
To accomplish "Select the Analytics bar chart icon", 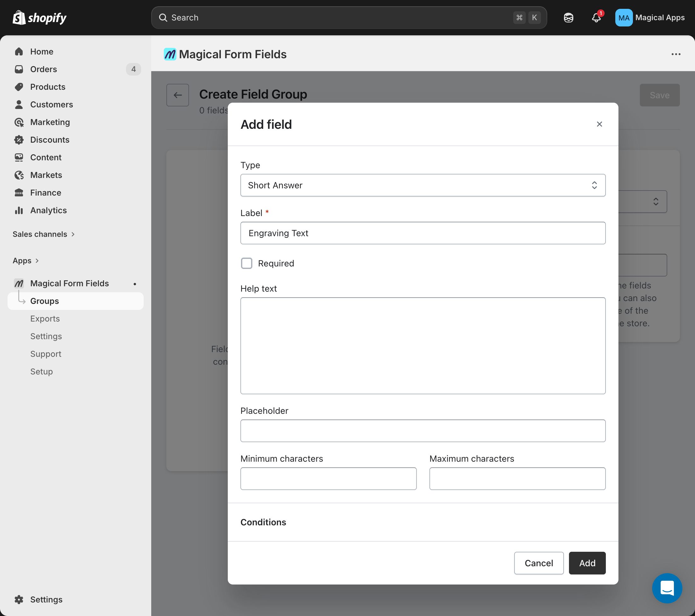I will click(x=19, y=210).
